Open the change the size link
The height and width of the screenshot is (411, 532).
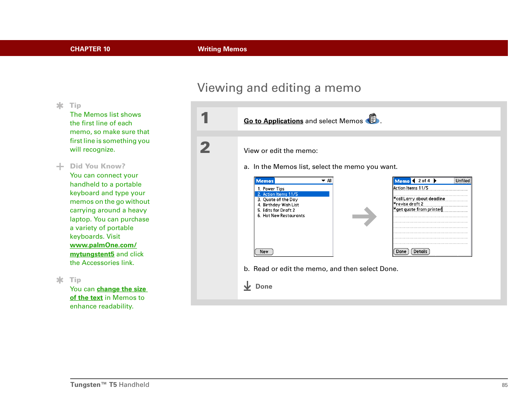click(122, 289)
